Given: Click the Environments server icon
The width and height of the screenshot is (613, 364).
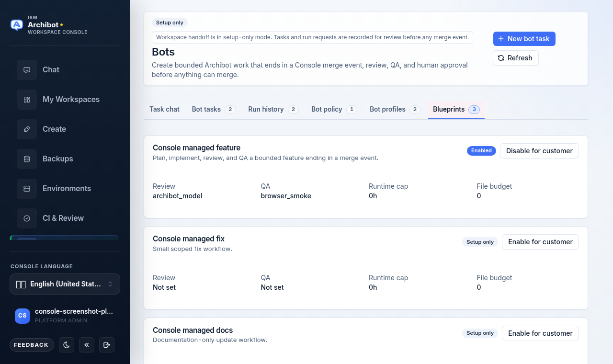Looking at the screenshot, I should [x=27, y=189].
